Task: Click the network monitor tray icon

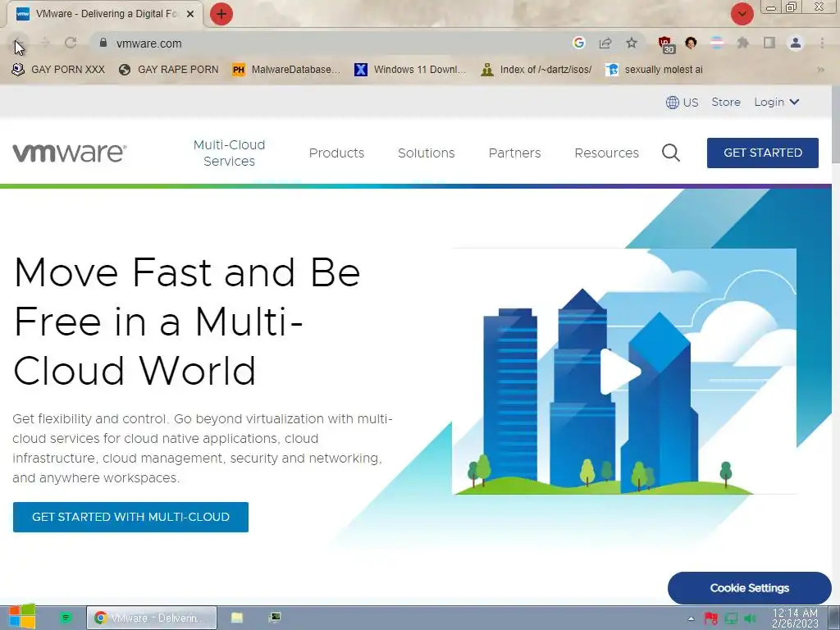Action: click(x=731, y=619)
